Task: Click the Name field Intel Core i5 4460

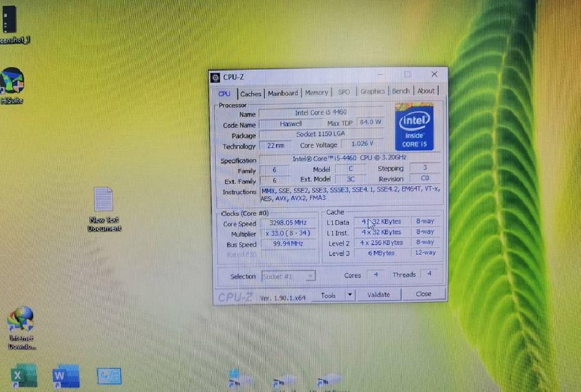Action: coord(321,112)
